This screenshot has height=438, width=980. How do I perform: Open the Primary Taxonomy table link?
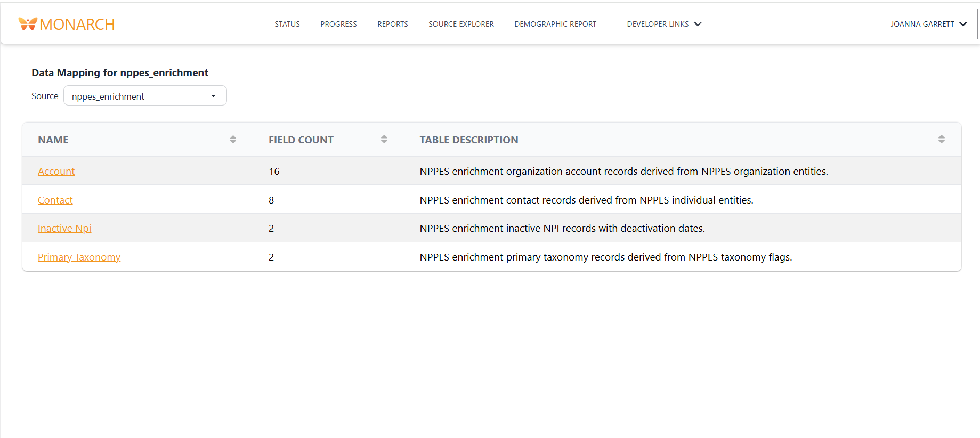pyautogui.click(x=79, y=257)
